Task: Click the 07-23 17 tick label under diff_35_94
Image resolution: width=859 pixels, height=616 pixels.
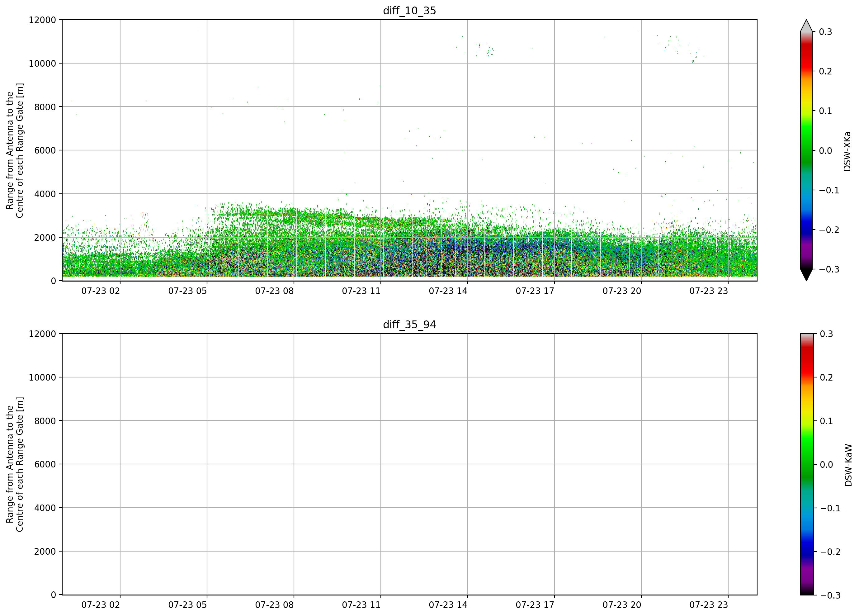Action: (535, 605)
